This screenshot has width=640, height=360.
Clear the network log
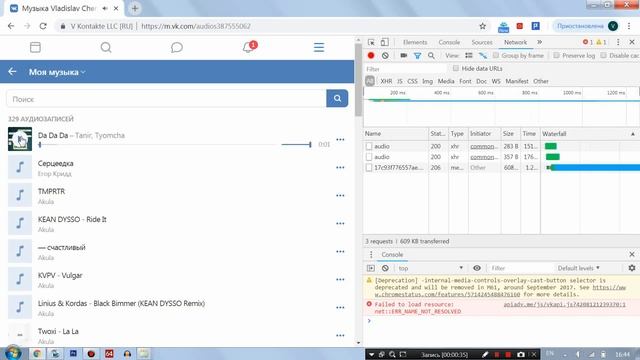[385, 55]
